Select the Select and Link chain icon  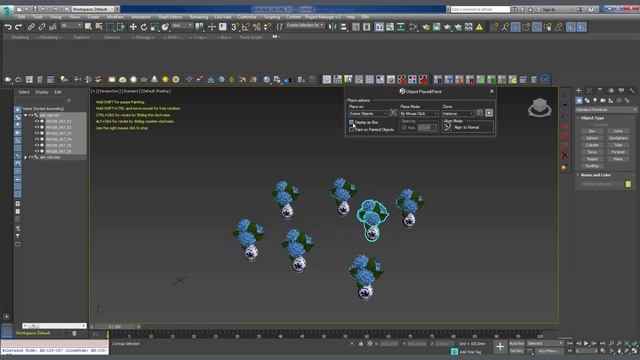pyautogui.click(x=31, y=27)
